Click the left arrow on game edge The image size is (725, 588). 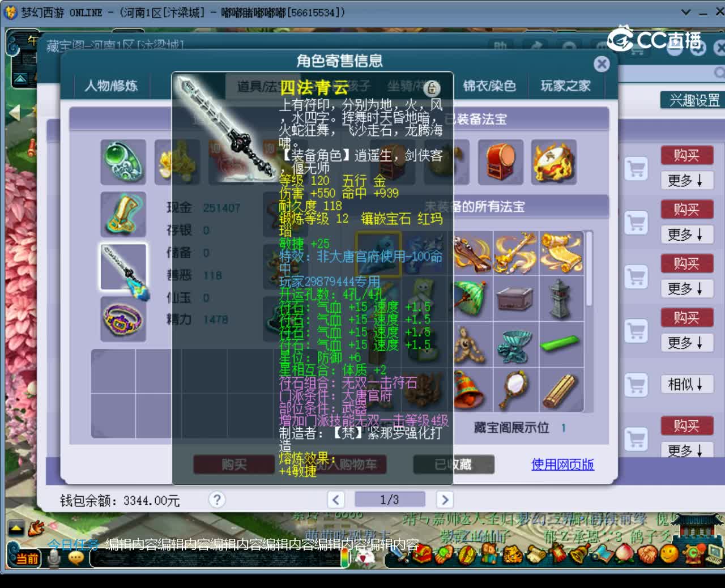coord(14,112)
